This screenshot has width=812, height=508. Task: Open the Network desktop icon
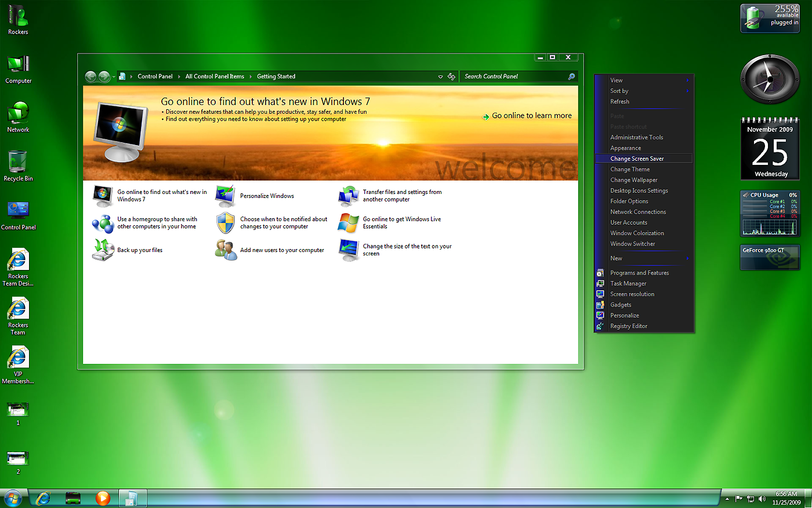pos(18,117)
